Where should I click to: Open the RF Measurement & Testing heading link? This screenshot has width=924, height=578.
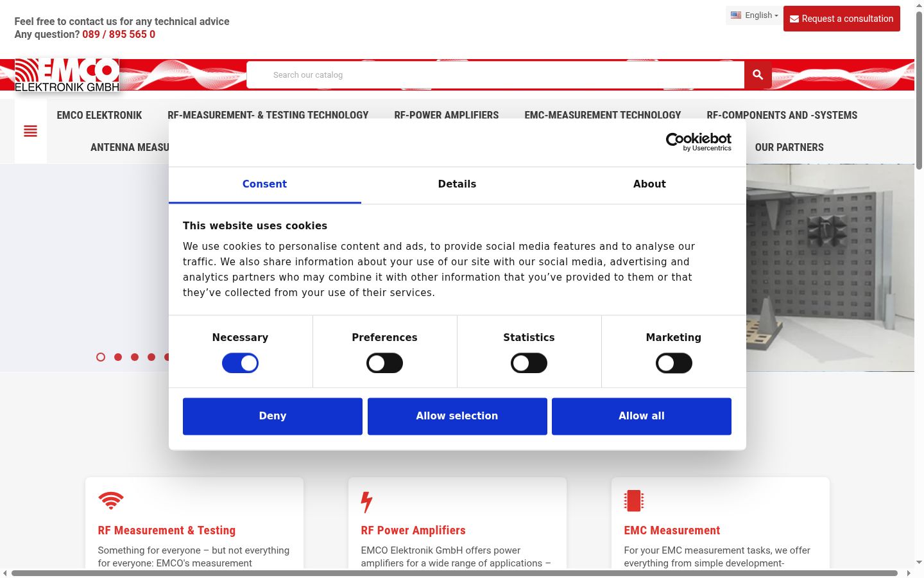pos(167,530)
